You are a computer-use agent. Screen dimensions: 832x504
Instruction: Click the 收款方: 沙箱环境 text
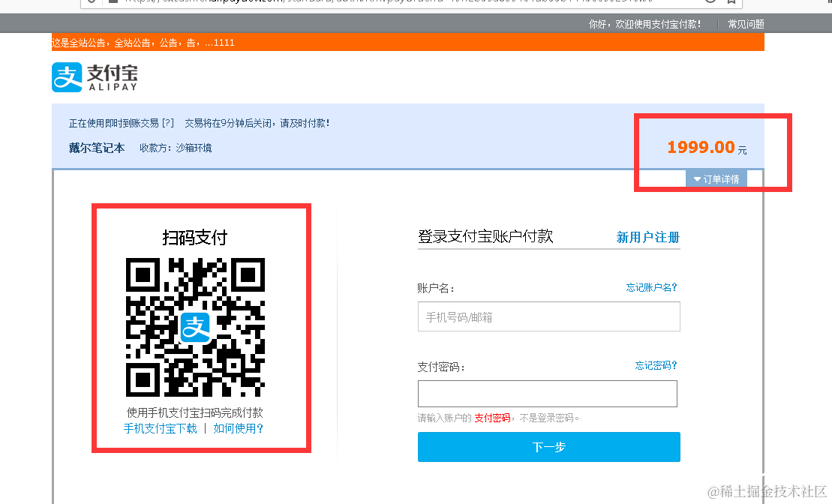click(176, 148)
